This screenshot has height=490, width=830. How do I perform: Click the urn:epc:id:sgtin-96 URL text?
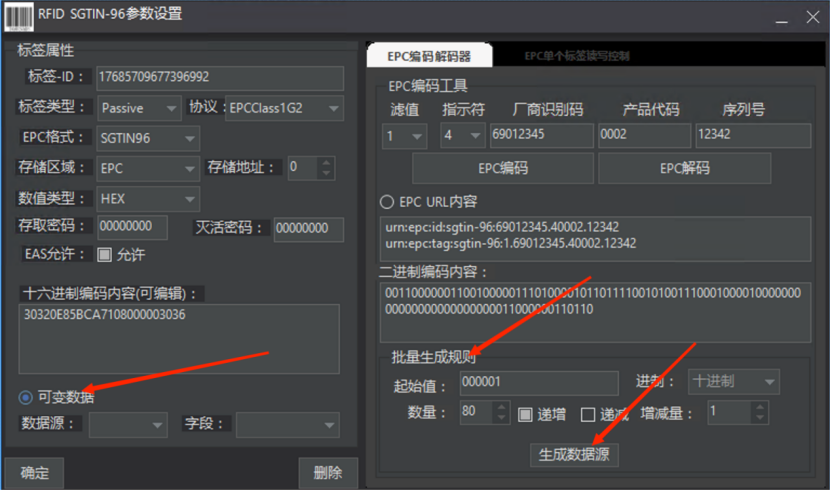(x=502, y=227)
